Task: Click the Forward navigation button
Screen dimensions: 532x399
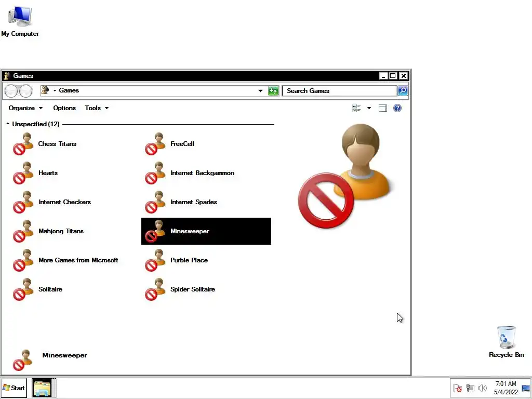Action: coord(26,91)
